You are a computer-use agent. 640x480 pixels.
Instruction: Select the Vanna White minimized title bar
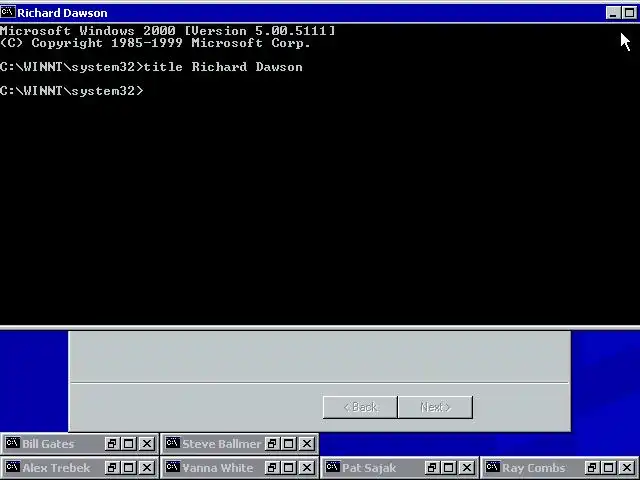tap(240, 467)
